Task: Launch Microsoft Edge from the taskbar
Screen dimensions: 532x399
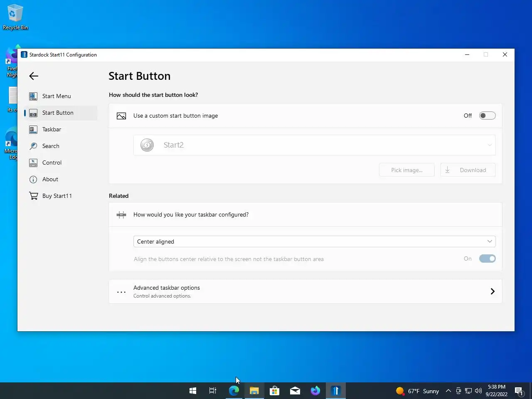Action: [x=234, y=391]
